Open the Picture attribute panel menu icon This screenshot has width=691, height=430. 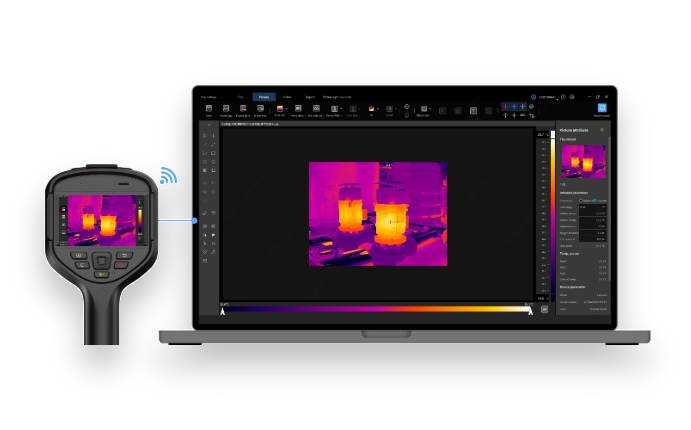point(602,130)
